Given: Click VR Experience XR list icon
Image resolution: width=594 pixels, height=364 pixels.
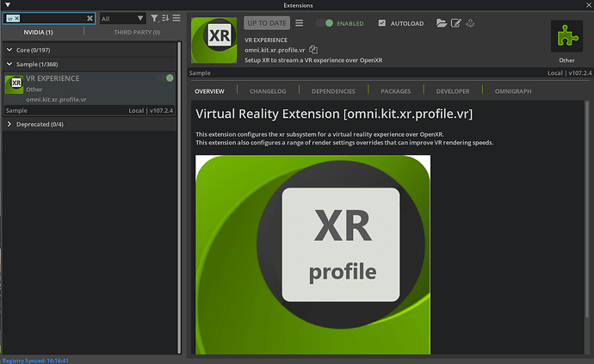Looking at the screenshot, I should (14, 84).
